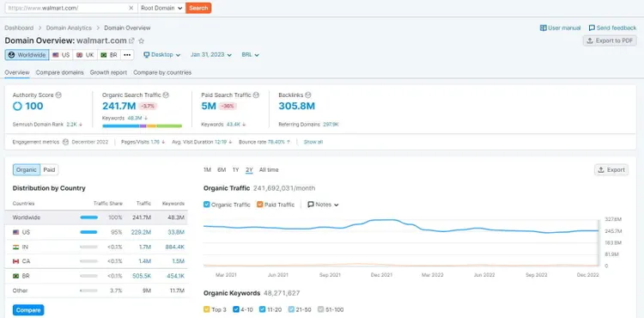Click the User manual book icon

pos(543,28)
